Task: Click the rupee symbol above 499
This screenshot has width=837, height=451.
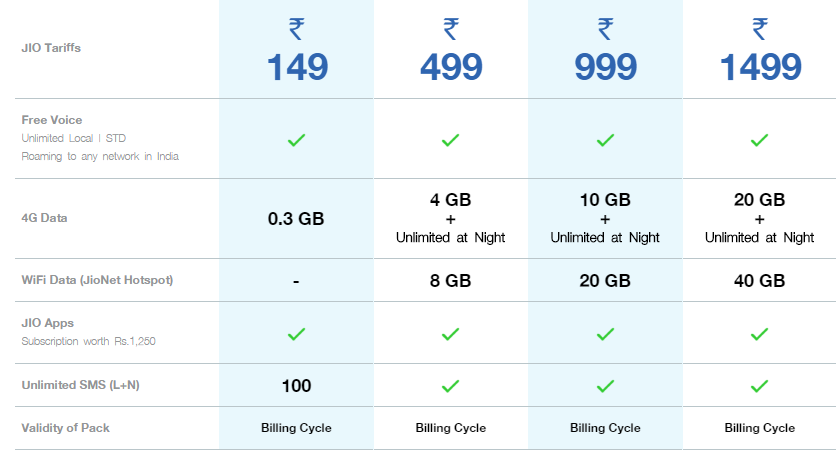Action: click(451, 29)
